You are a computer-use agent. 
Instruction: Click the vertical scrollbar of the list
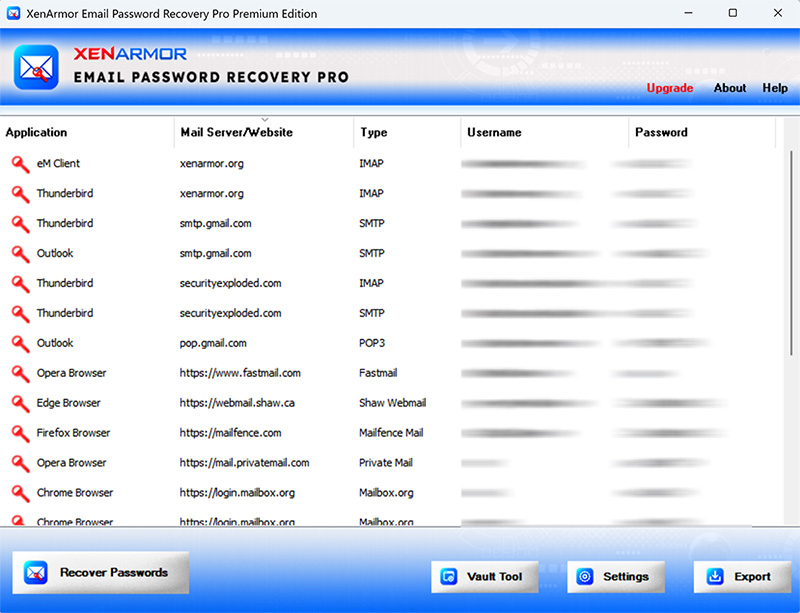point(791,254)
